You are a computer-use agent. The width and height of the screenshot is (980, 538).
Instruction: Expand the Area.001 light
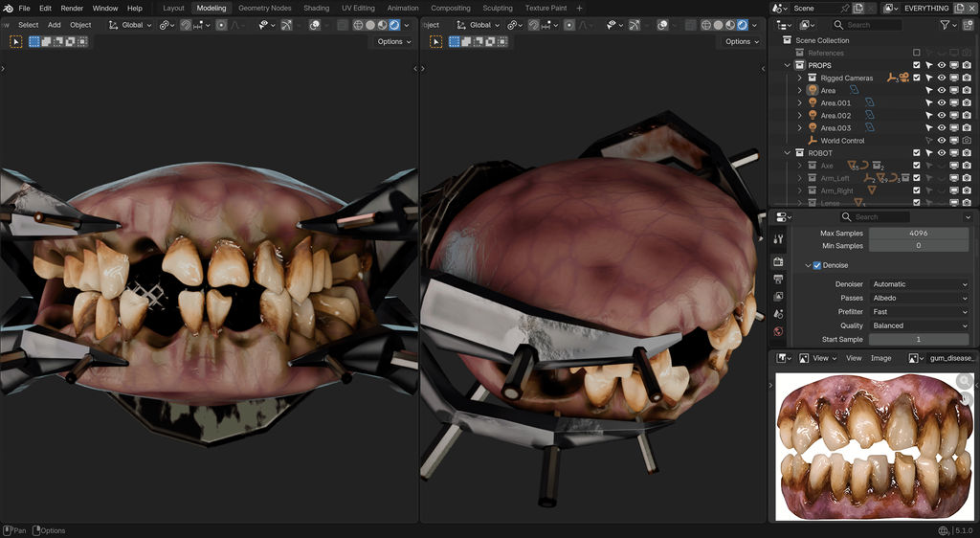799,102
